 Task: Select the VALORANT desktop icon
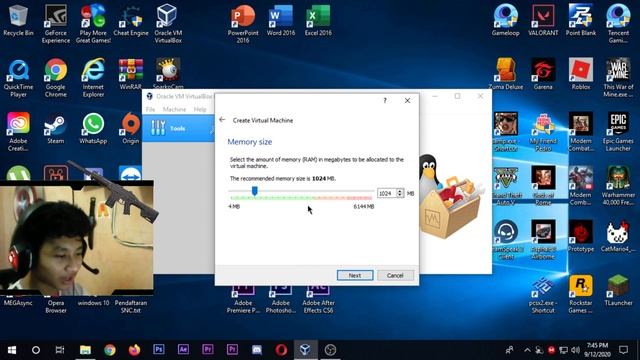pos(543,20)
